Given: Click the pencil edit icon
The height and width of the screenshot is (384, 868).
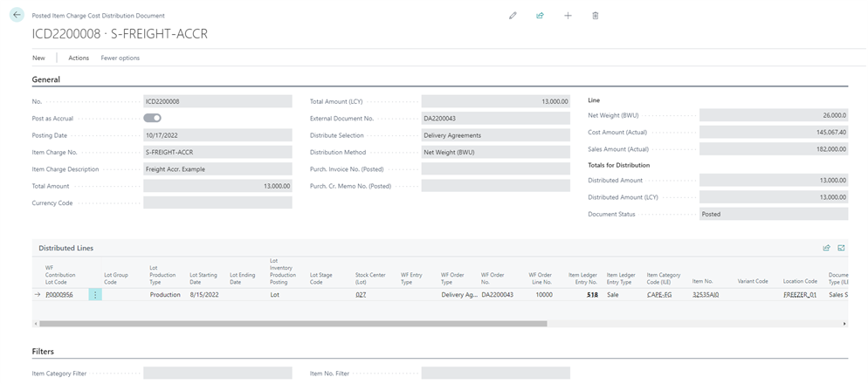Looking at the screenshot, I should (x=513, y=16).
